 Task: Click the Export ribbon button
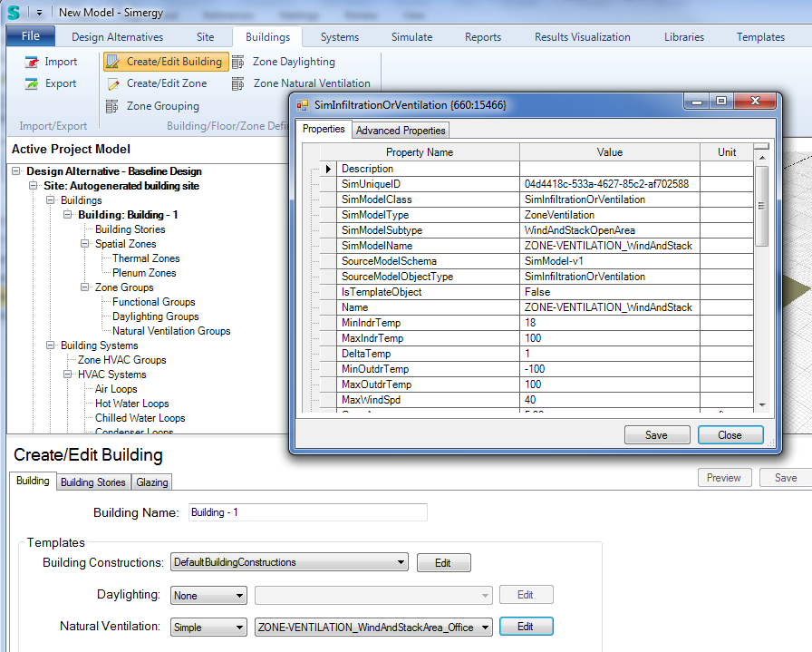coord(51,83)
